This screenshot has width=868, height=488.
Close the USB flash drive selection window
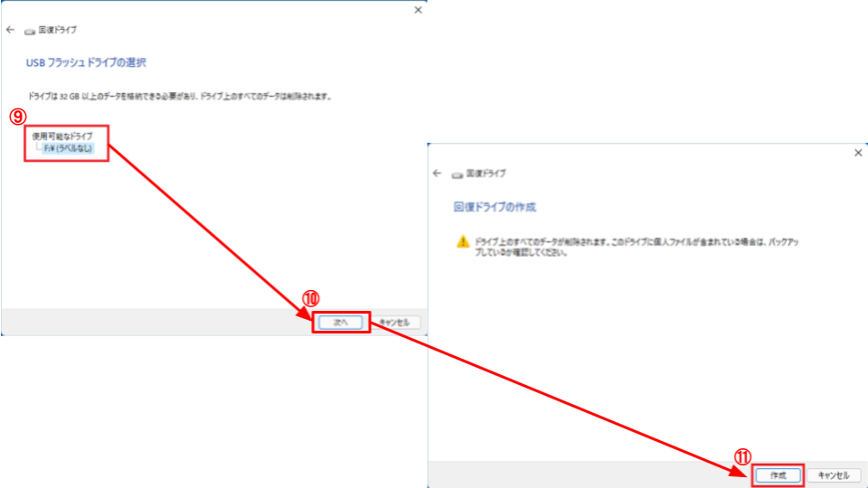click(418, 10)
